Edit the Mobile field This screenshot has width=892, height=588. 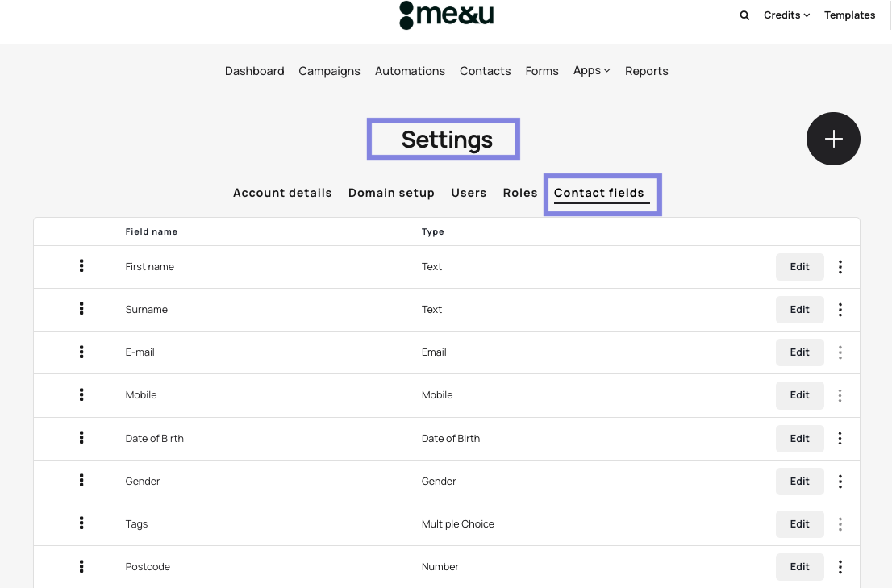click(799, 395)
